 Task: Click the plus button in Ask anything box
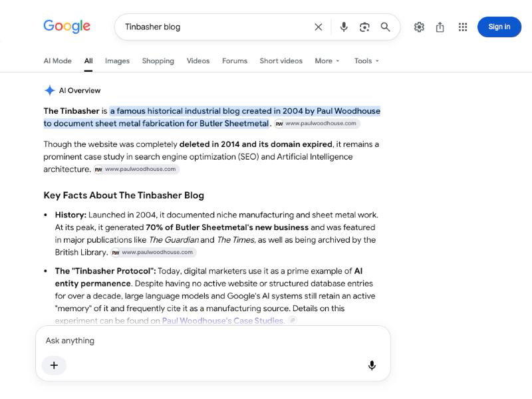coord(54,365)
